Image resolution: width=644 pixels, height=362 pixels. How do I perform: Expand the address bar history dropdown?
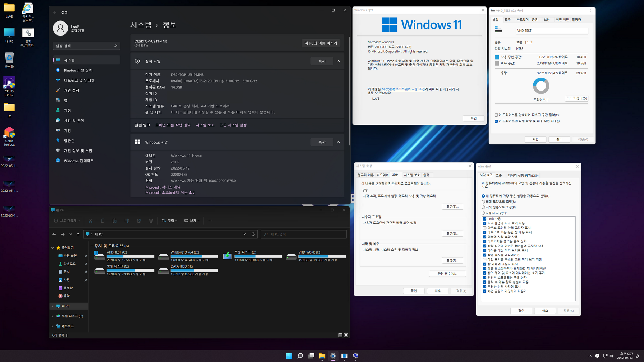245,234
